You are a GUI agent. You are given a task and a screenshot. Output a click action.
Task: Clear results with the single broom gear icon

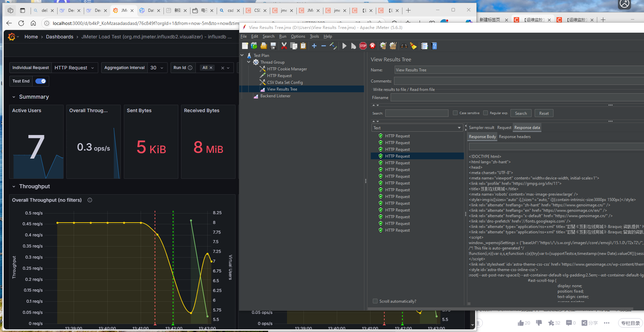point(383,46)
